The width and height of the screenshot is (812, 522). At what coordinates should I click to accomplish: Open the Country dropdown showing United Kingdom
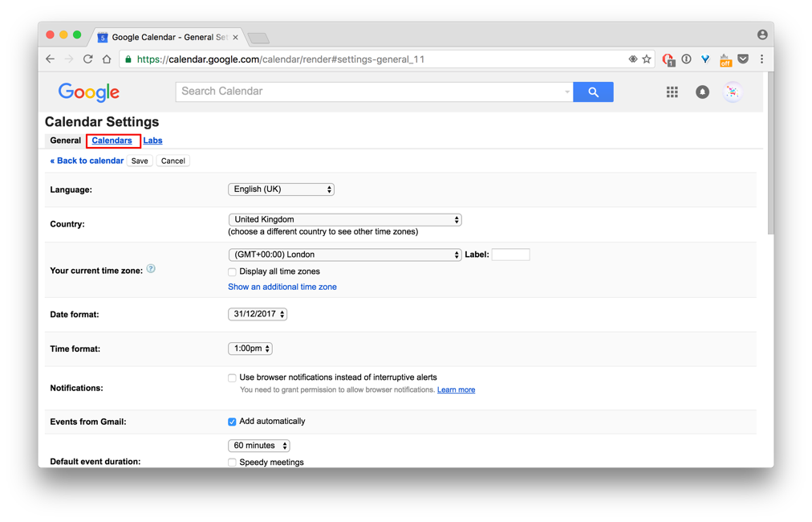click(x=345, y=219)
